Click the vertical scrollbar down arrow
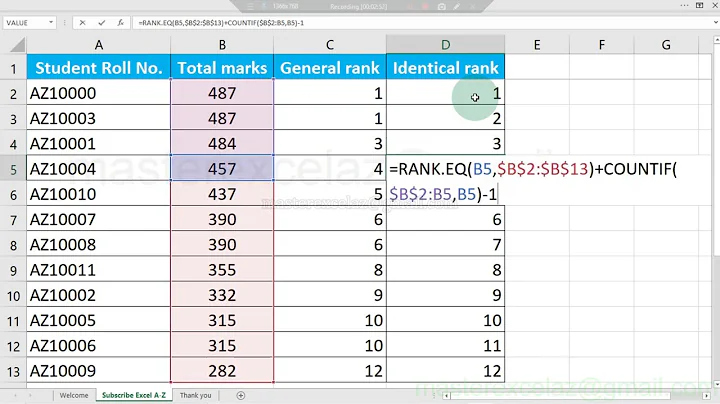 click(x=716, y=384)
